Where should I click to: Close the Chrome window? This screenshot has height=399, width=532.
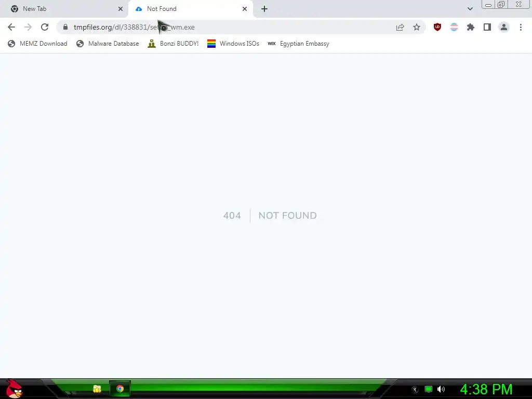point(519,4)
